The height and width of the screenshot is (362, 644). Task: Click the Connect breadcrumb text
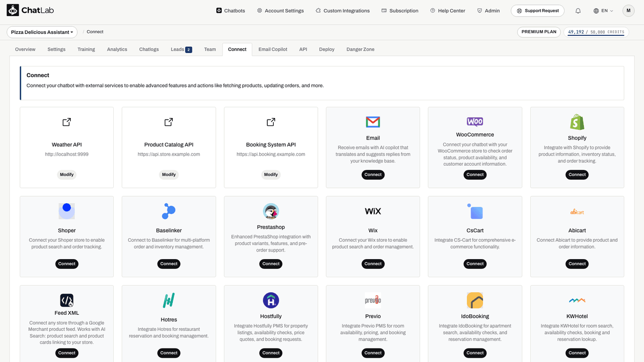95,32
